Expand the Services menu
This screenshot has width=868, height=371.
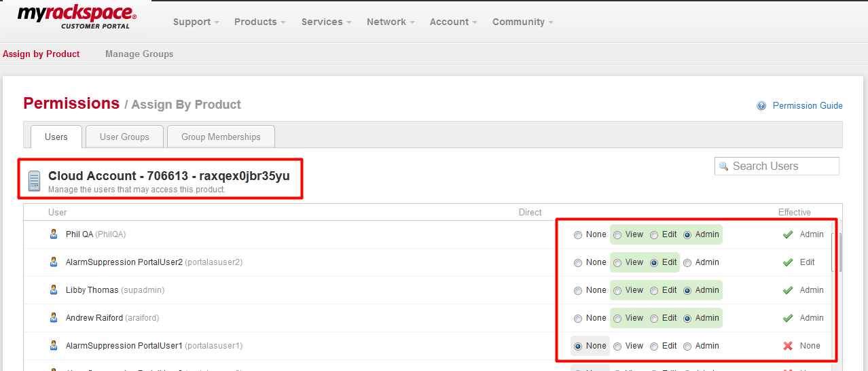(x=327, y=22)
